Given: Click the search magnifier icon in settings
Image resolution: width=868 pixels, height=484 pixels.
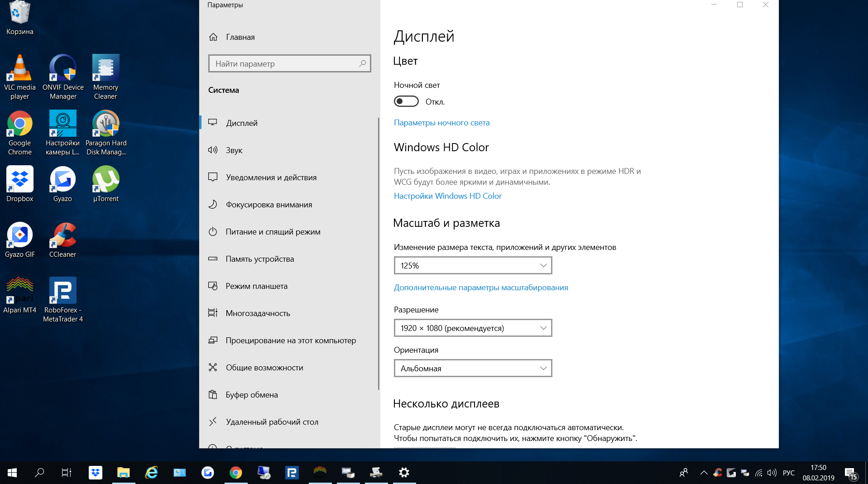Looking at the screenshot, I should [x=362, y=63].
